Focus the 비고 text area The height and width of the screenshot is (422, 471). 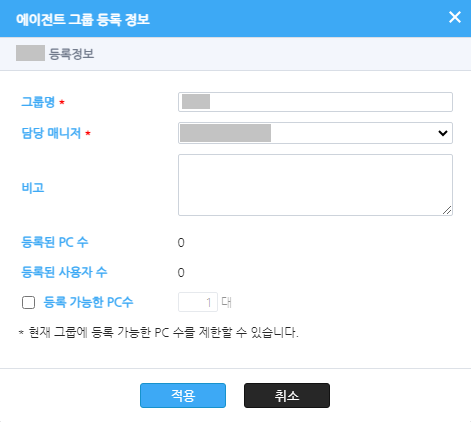point(315,185)
